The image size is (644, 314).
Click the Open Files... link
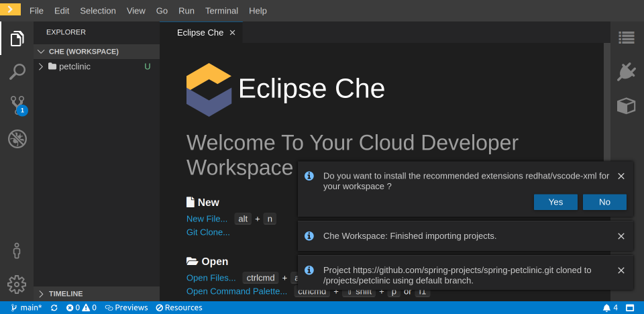tap(211, 278)
